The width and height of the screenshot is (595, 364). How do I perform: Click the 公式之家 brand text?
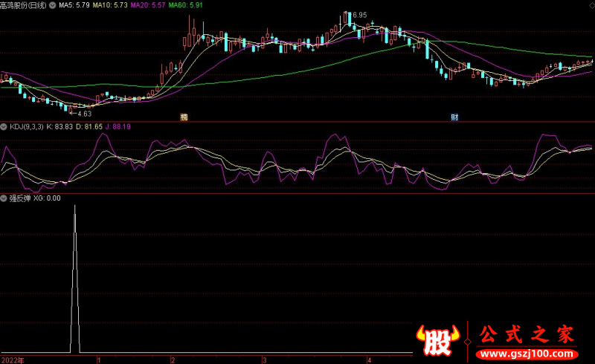click(x=525, y=333)
